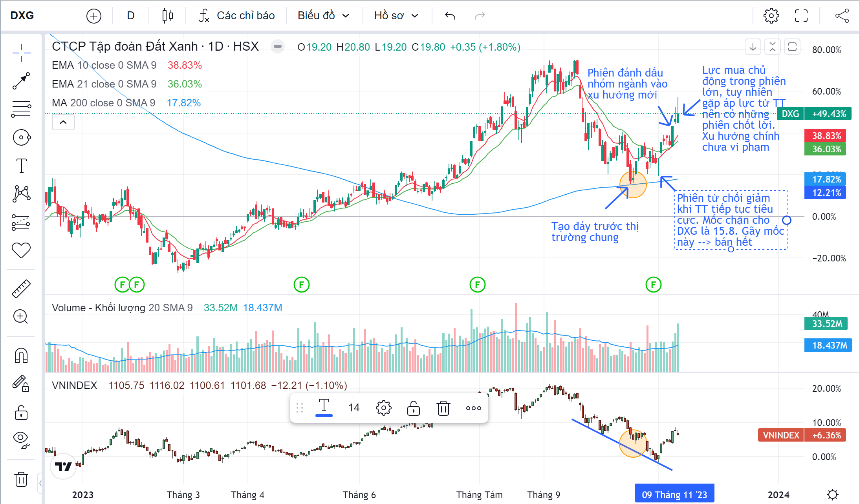The image size is (859, 504).
Task: Change the D timeframe interval
Action: [x=131, y=16]
